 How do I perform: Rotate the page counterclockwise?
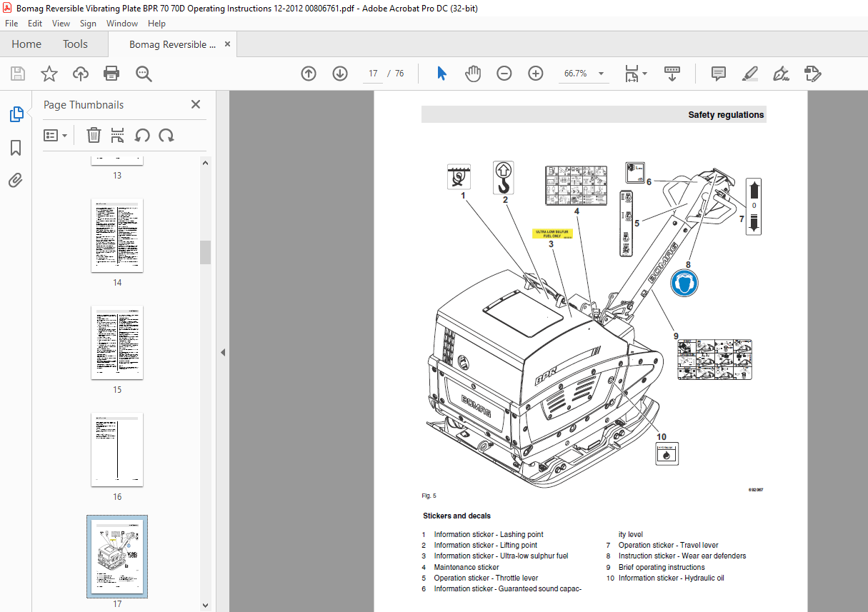coord(142,135)
